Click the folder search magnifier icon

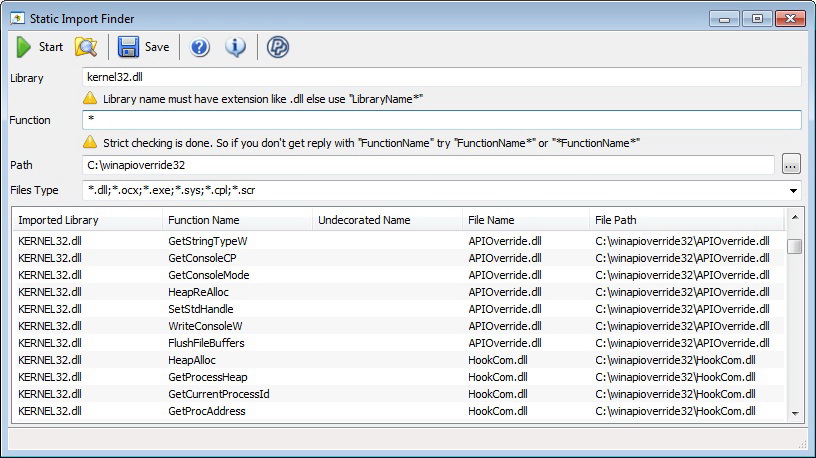pos(86,47)
